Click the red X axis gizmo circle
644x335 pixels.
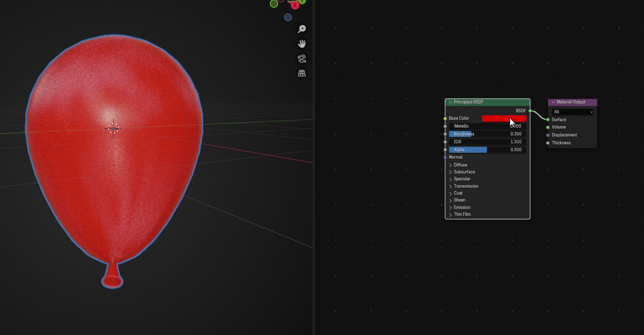(x=295, y=5)
